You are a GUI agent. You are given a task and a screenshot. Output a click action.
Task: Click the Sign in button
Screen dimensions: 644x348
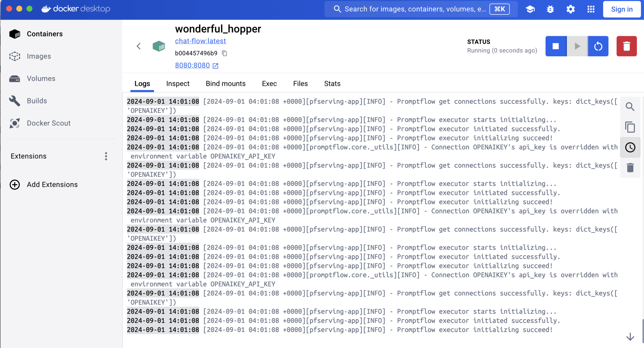[x=621, y=9]
